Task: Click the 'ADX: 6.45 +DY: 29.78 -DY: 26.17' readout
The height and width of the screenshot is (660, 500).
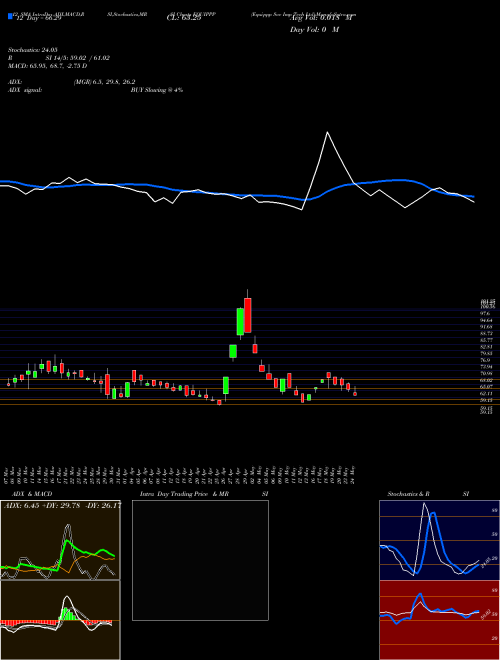Action: tap(62, 505)
